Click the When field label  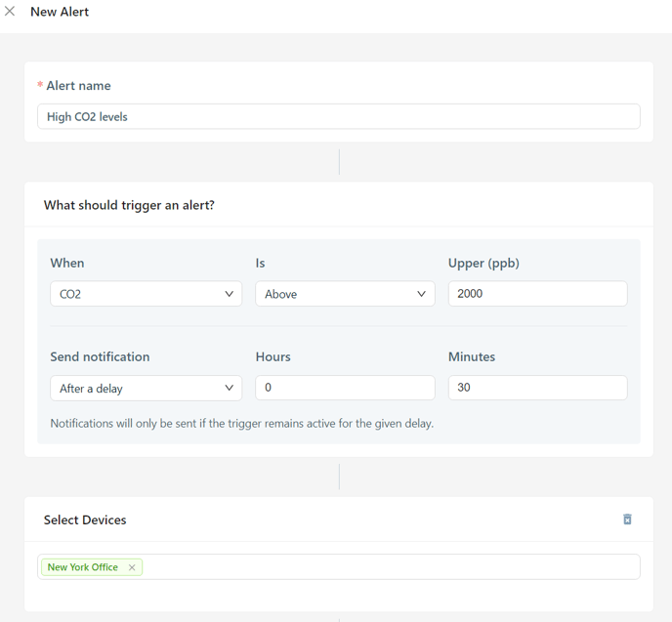point(67,263)
